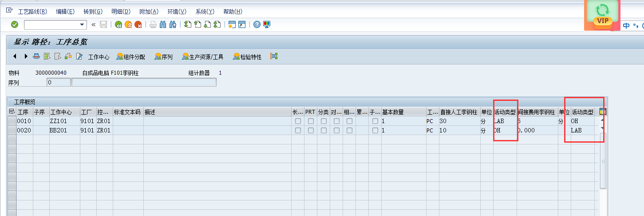The height and width of the screenshot is (216, 644).
Task: Click the 工作中心 button
Action: 99,57
